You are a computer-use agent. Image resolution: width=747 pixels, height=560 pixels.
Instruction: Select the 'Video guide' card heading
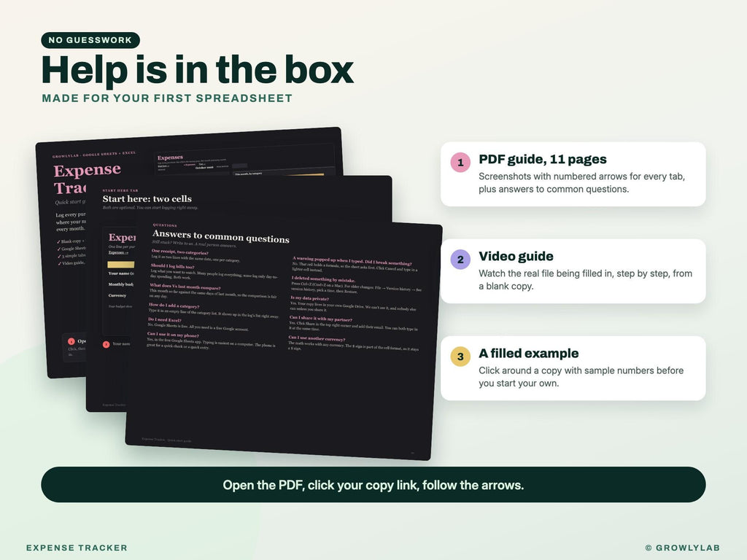click(516, 256)
